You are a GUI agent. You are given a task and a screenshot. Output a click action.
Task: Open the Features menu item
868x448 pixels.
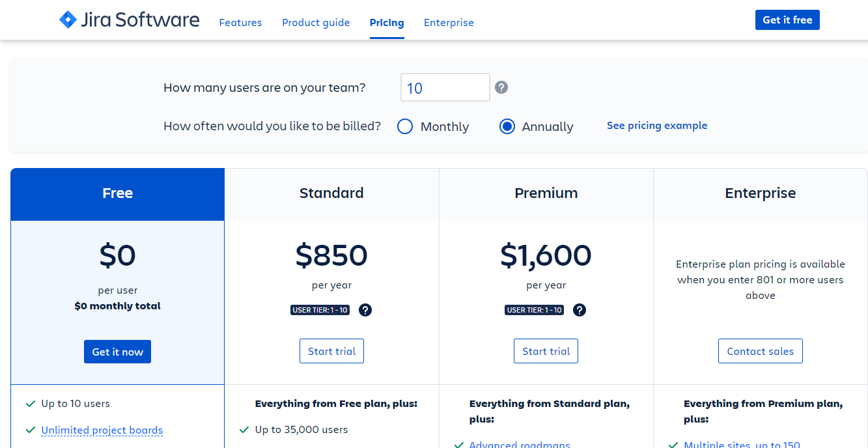[240, 23]
